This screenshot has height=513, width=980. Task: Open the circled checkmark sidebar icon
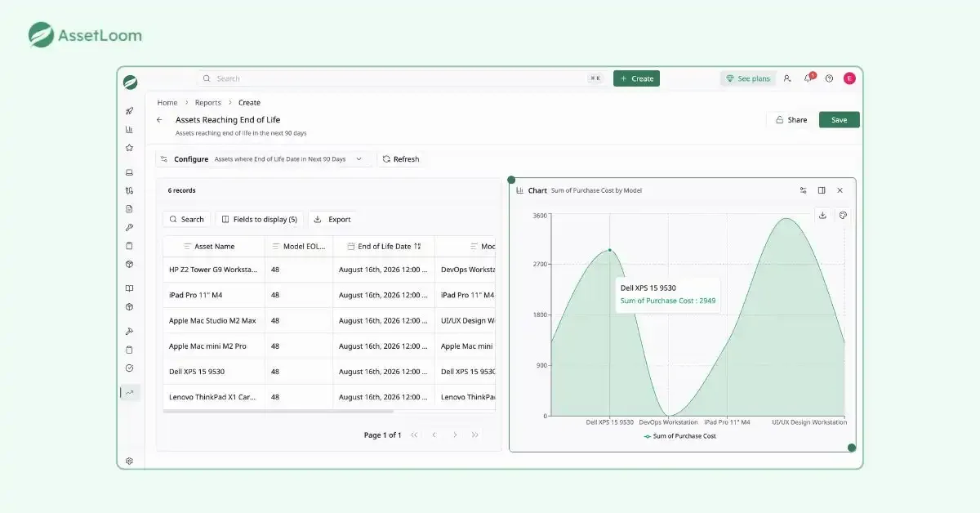pos(129,368)
